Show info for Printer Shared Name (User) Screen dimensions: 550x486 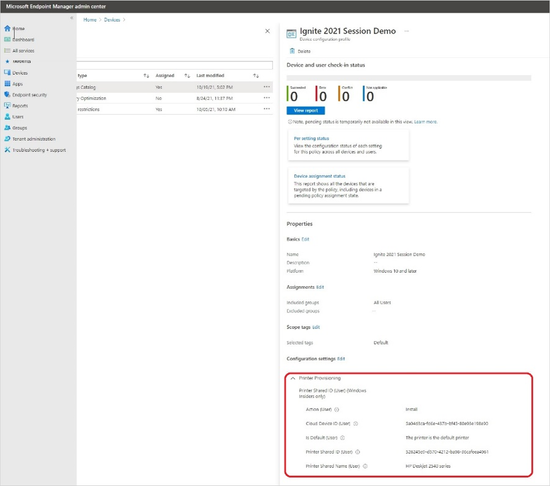(x=365, y=466)
